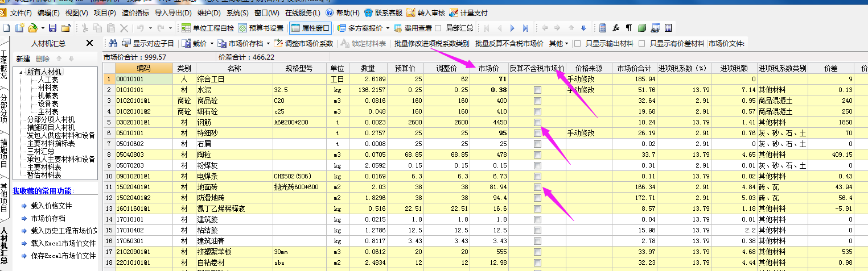The width and height of the screenshot is (868, 271).
Task: Click 调整市场价系数 button
Action: tap(303, 44)
